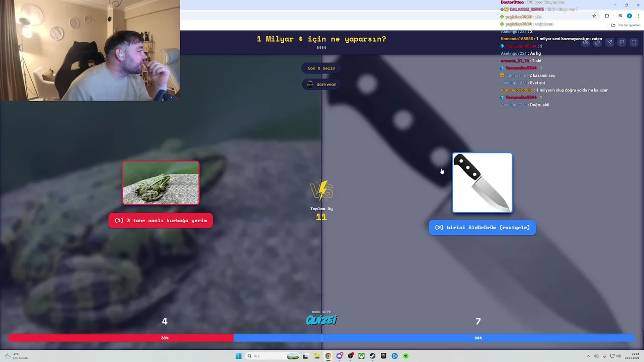
Task: Open the Chrome media control icon
Action: tap(620, 16)
